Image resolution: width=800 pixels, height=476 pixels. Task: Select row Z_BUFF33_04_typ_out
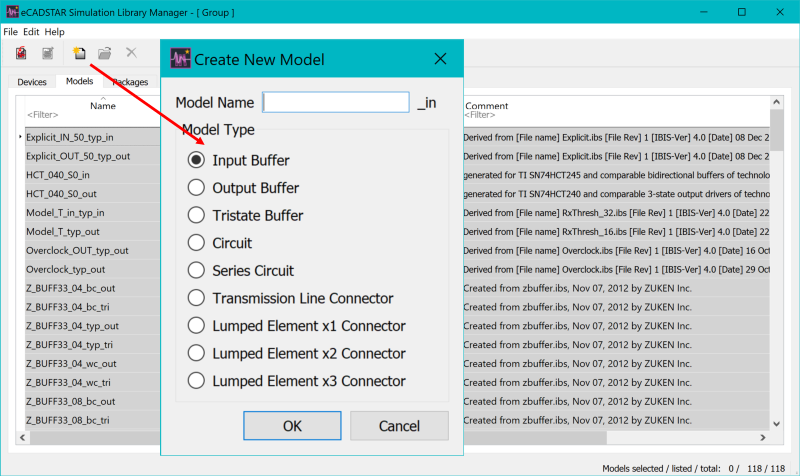pos(72,326)
